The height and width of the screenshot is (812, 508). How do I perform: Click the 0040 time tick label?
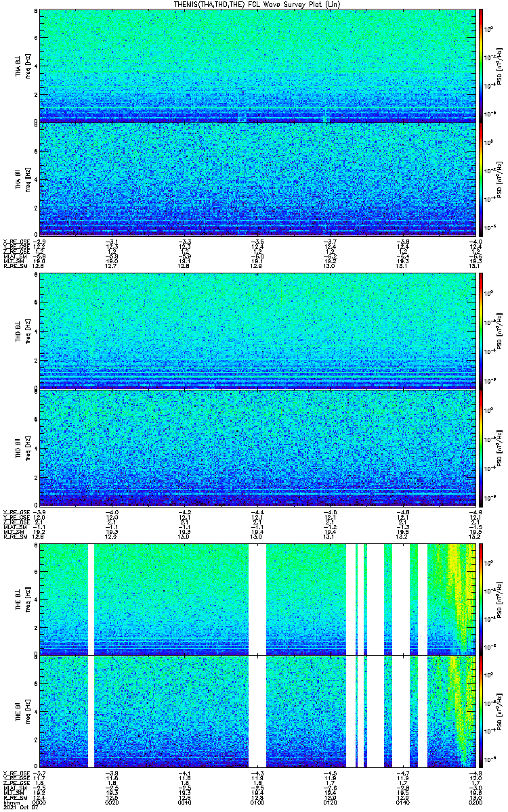point(184,803)
